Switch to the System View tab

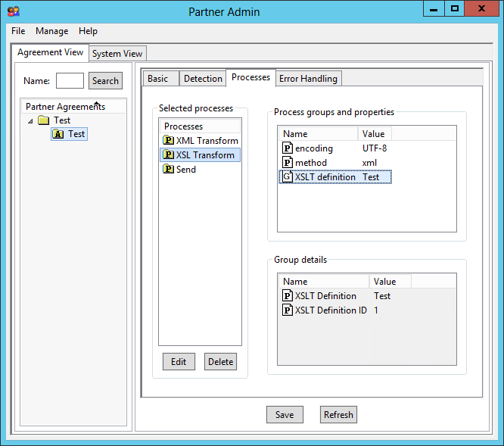coord(117,54)
